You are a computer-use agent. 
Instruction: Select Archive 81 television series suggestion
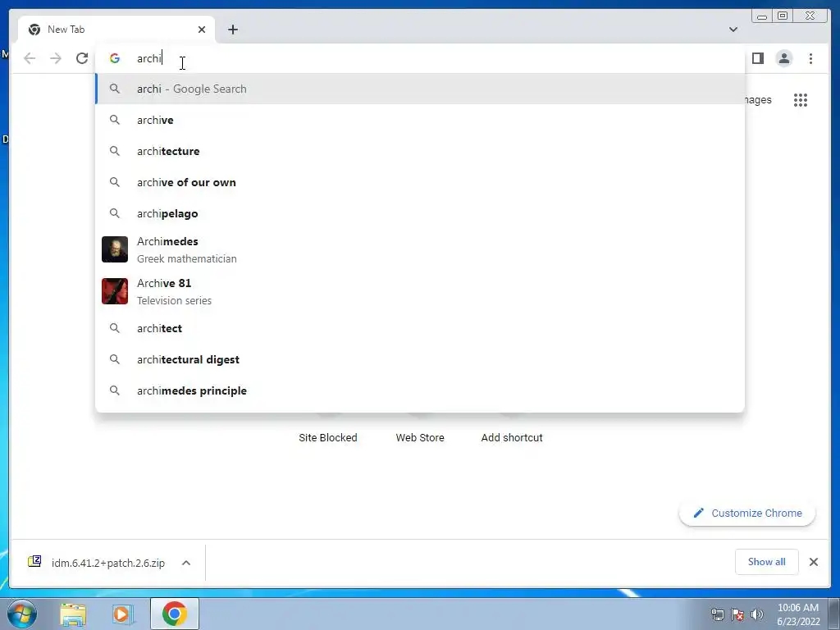420,291
